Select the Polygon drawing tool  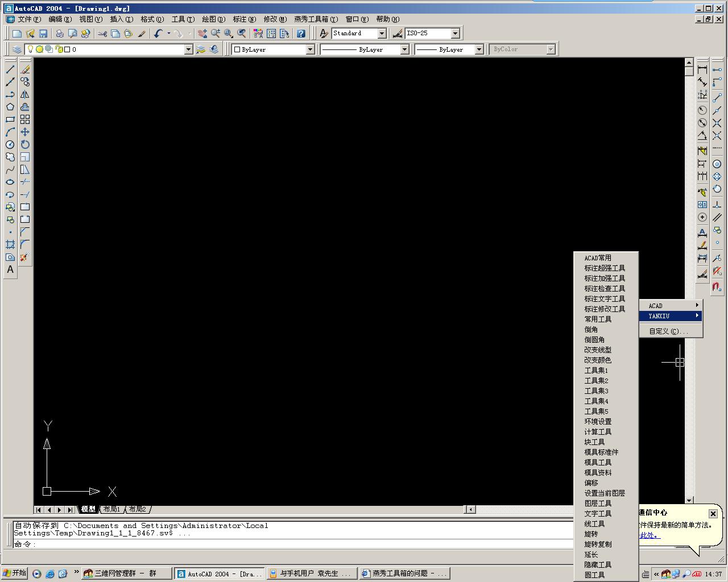[x=10, y=107]
